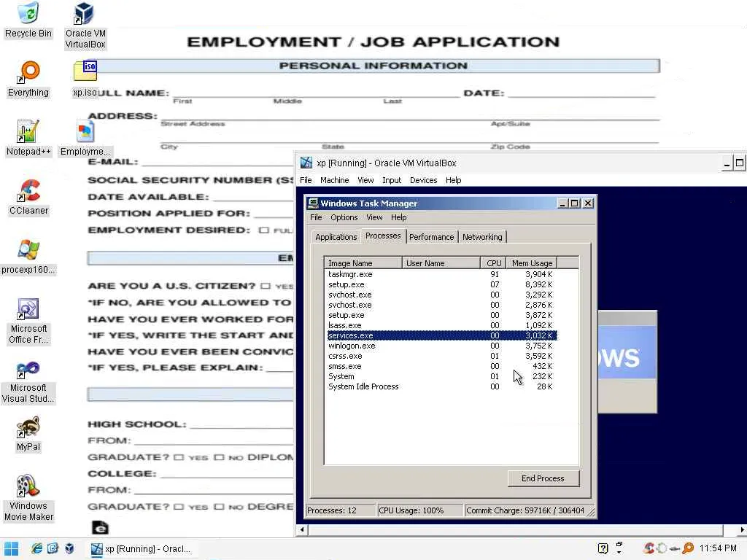Screen dimensions: 747x560
Task: Select the Notepad++ desktop shortcut
Action: [28, 138]
